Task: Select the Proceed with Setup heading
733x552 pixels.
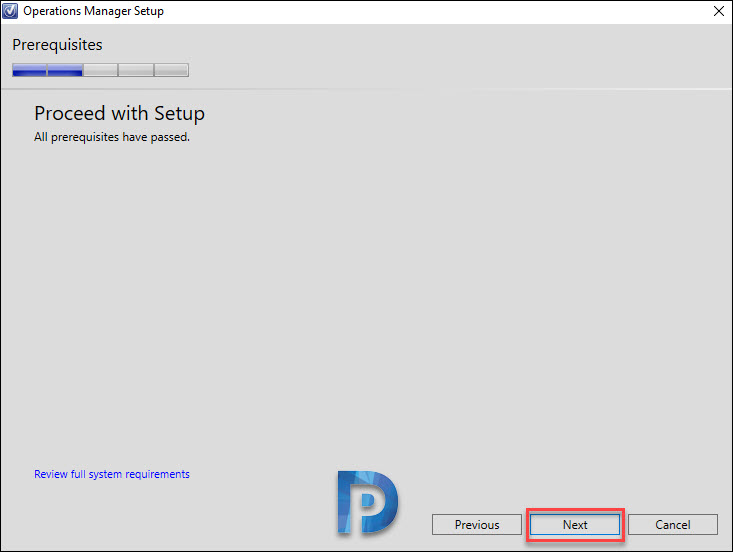Action: click(x=120, y=114)
